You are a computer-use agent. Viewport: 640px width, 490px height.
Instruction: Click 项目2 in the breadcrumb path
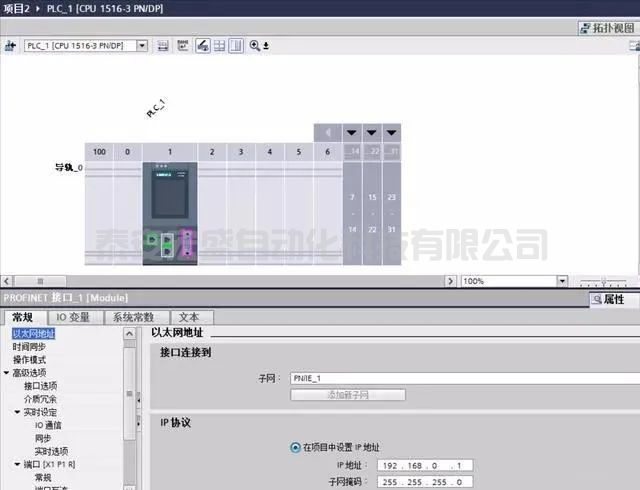[16, 8]
